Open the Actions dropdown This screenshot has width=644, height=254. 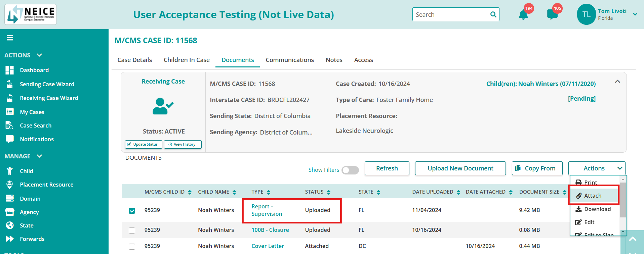click(597, 168)
